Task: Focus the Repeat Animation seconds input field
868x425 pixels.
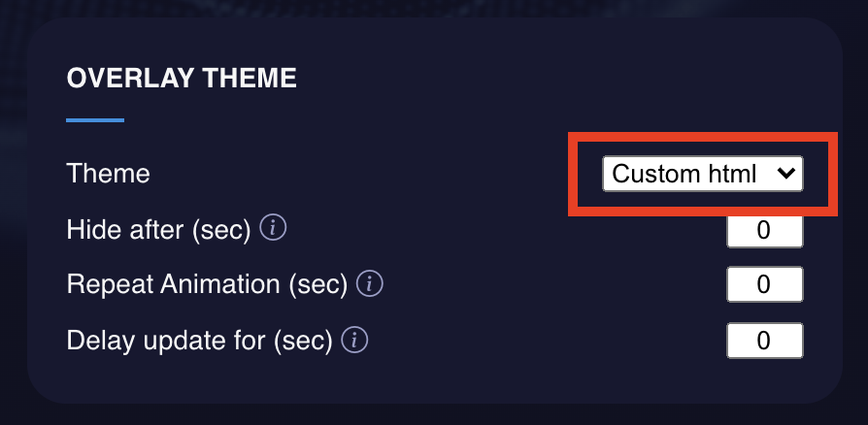Action: tap(764, 284)
